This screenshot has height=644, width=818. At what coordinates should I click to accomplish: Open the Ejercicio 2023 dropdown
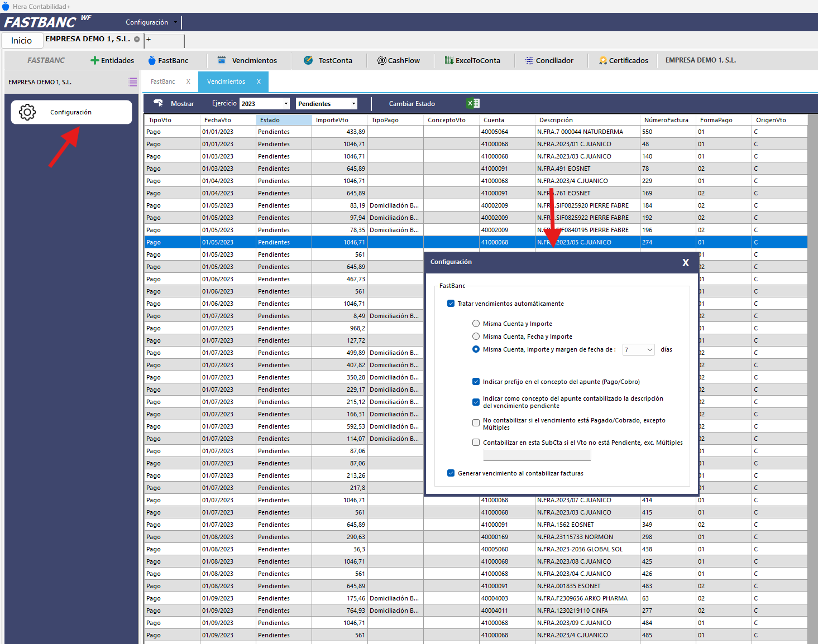(286, 104)
